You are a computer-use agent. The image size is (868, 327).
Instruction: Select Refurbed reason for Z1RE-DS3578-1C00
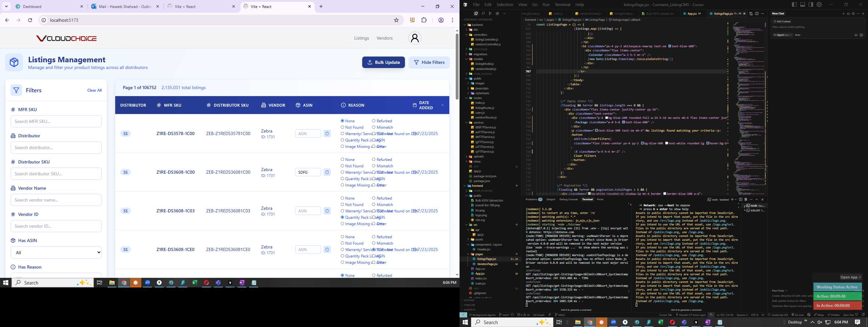tap(374, 121)
